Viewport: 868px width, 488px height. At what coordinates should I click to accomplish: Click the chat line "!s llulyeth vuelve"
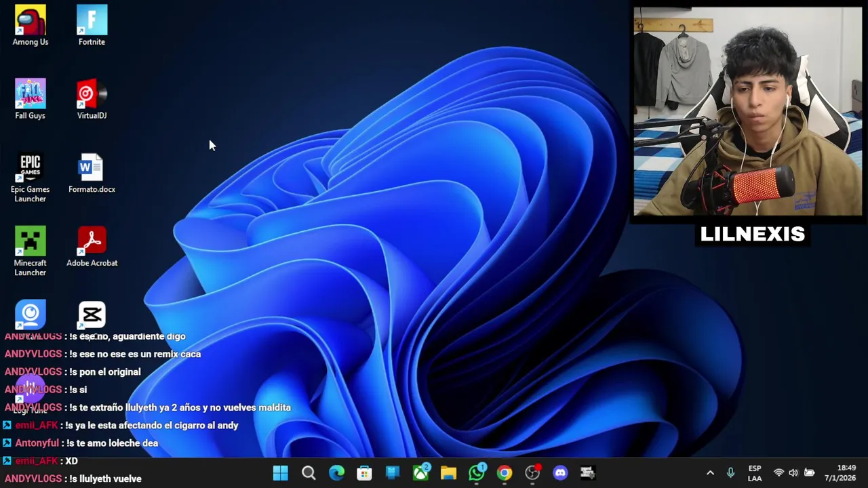point(105,479)
